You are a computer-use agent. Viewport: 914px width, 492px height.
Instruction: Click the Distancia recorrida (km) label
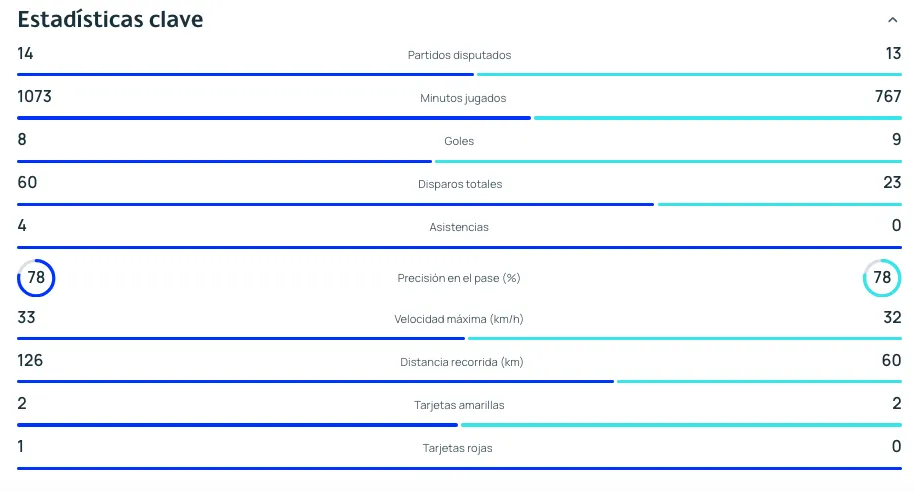coord(461,362)
